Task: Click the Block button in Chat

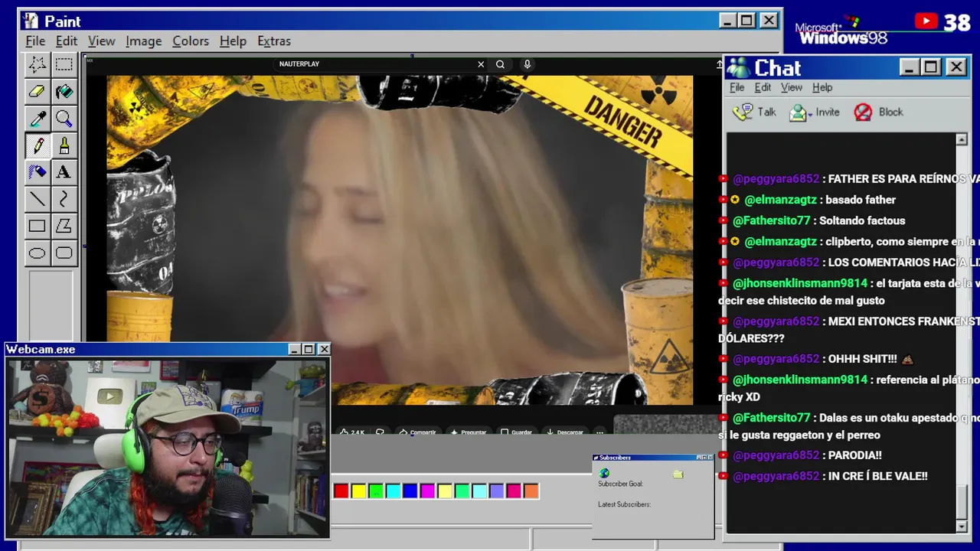Action: [879, 112]
